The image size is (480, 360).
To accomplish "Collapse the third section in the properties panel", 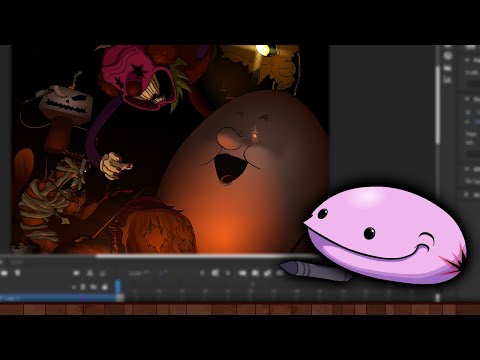I will pyautogui.click(x=467, y=169).
